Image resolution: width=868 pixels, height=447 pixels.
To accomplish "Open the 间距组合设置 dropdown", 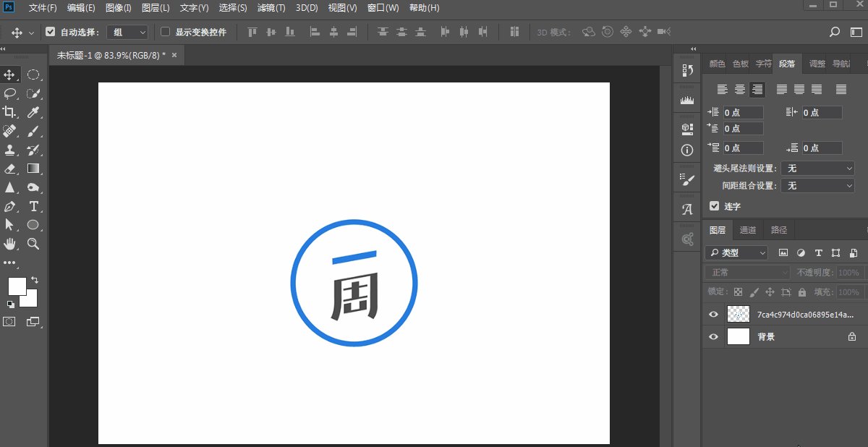I will [x=818, y=186].
